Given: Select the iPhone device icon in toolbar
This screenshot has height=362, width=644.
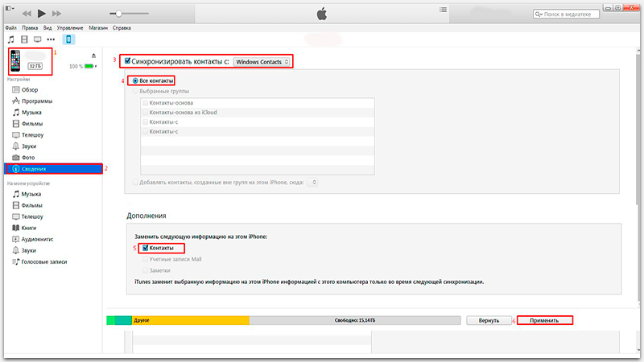Looking at the screenshot, I should (x=68, y=39).
